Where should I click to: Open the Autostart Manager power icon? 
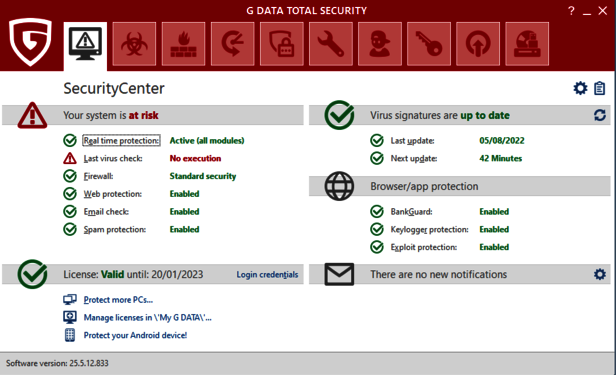click(x=478, y=44)
